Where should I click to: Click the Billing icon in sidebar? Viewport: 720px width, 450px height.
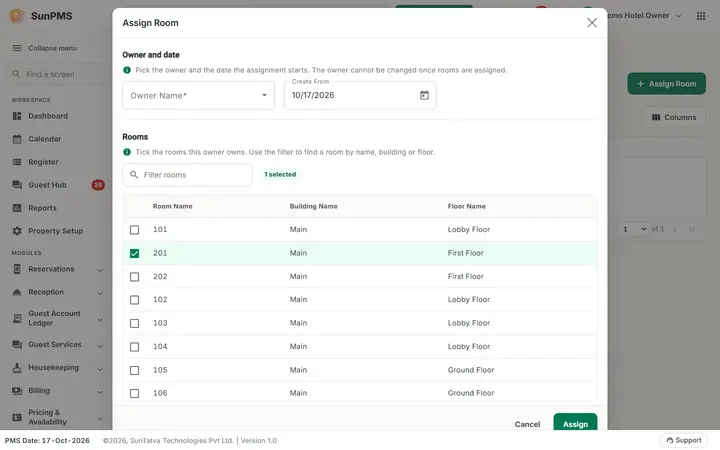(17, 390)
